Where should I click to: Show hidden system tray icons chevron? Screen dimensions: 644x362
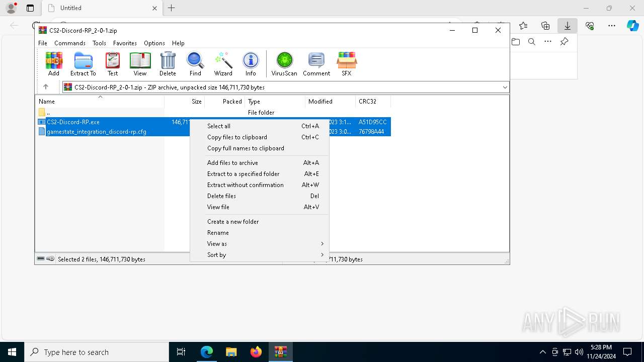(542, 352)
